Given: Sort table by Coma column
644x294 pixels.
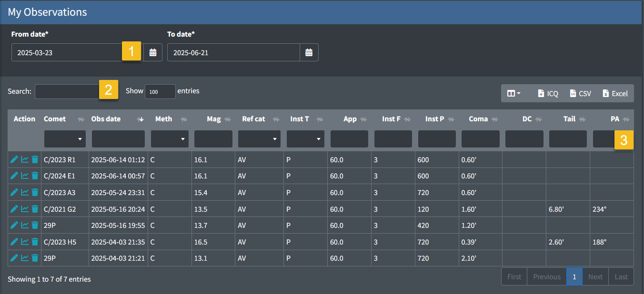Looking at the screenshot, I should 480,119.
